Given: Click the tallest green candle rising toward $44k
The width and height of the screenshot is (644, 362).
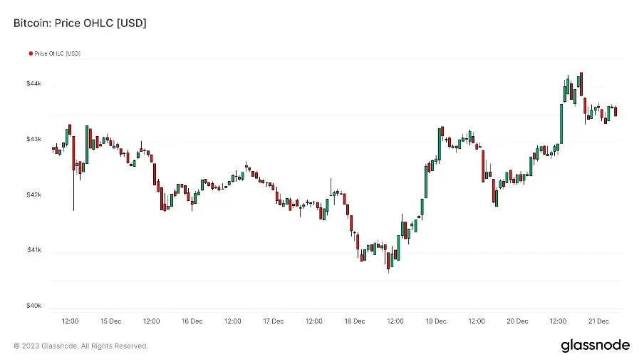Looking at the screenshot, I should tap(561, 123).
